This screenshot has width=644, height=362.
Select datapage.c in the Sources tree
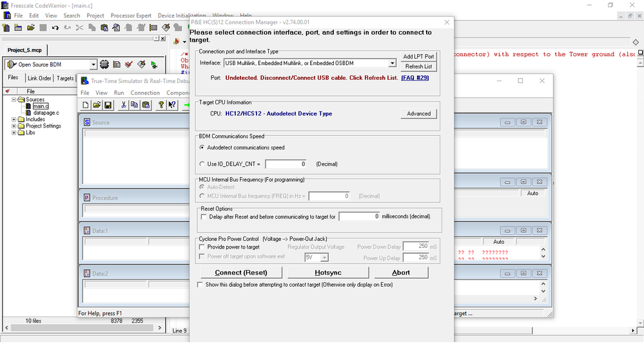tap(46, 113)
